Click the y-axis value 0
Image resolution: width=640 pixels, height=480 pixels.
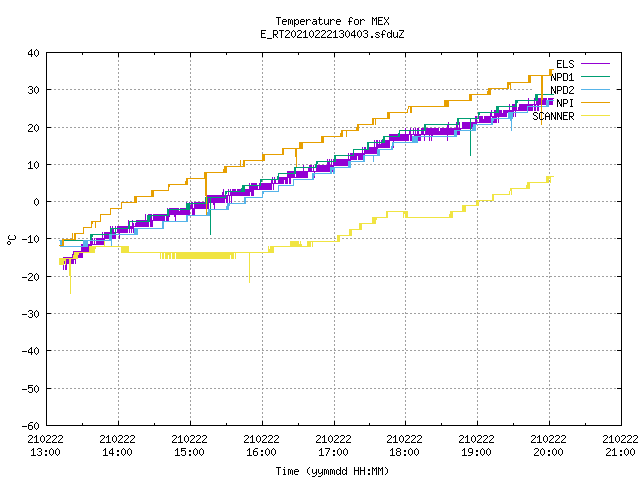pos(37,202)
